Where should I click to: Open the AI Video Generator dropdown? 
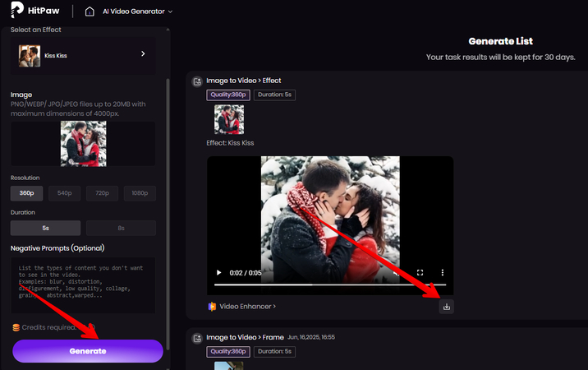coord(138,12)
